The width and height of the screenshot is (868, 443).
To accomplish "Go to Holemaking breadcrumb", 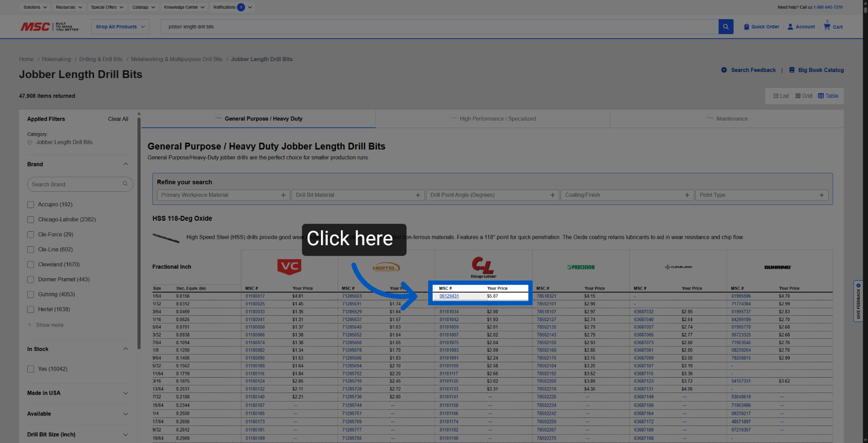I will click(56, 59).
